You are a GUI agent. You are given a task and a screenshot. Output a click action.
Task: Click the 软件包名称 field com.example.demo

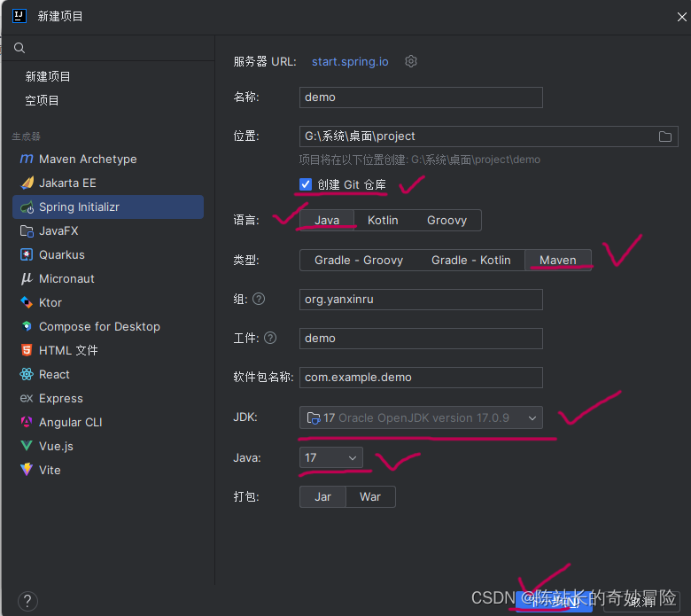[421, 378]
